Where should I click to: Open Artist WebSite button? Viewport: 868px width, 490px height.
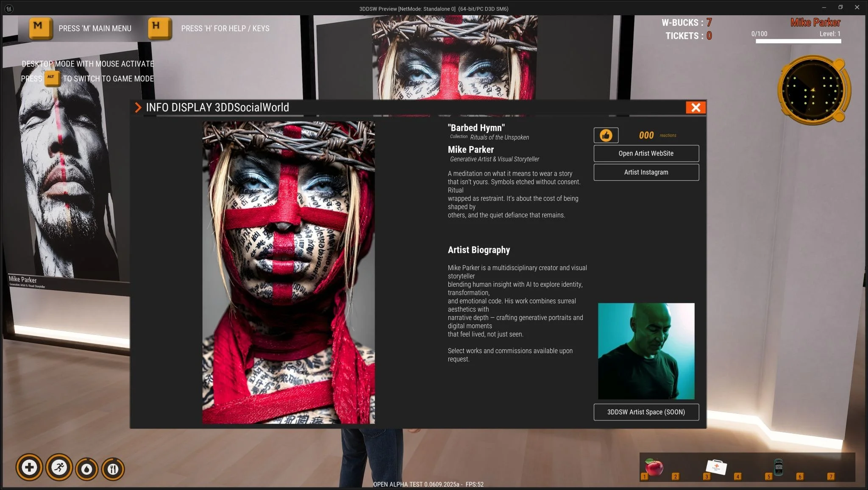(x=646, y=153)
